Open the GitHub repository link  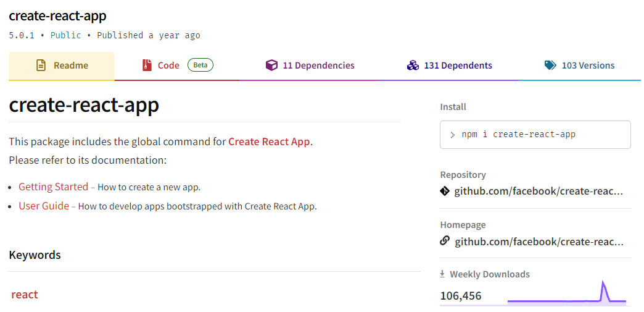point(539,192)
